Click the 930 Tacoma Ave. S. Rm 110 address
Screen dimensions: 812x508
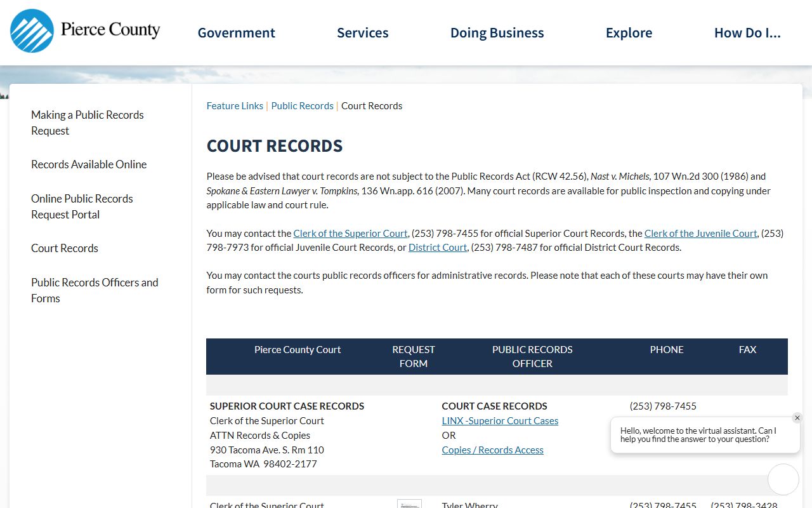click(x=267, y=450)
